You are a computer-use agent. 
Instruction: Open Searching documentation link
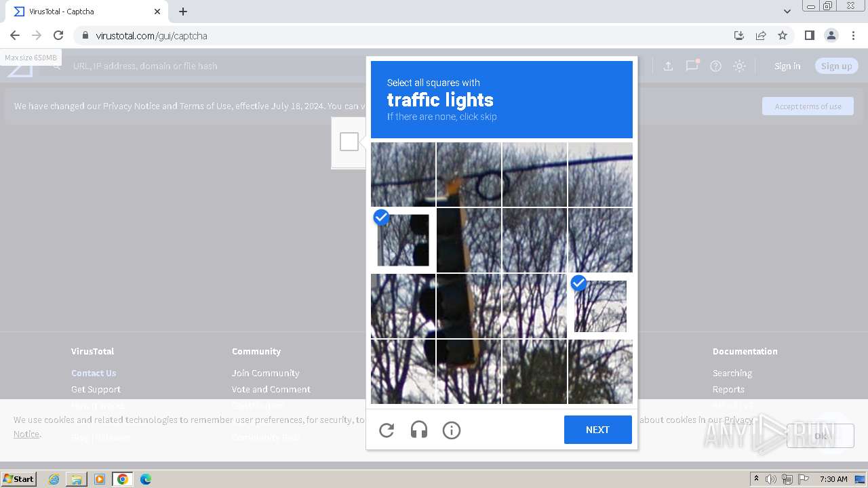pos(732,373)
